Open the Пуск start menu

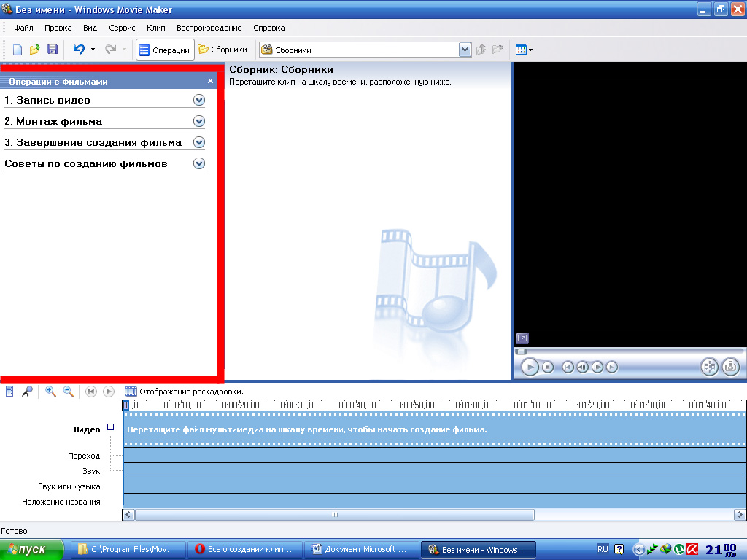click(31, 550)
